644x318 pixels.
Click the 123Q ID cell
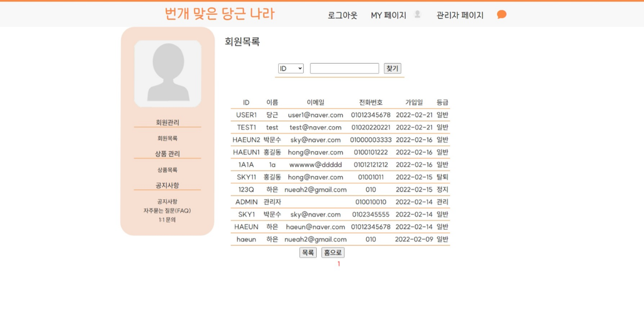pos(246,189)
